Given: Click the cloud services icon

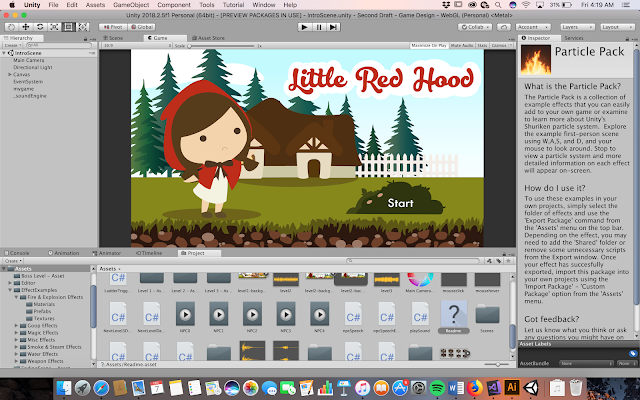Looking at the screenshot, I should [x=504, y=27].
